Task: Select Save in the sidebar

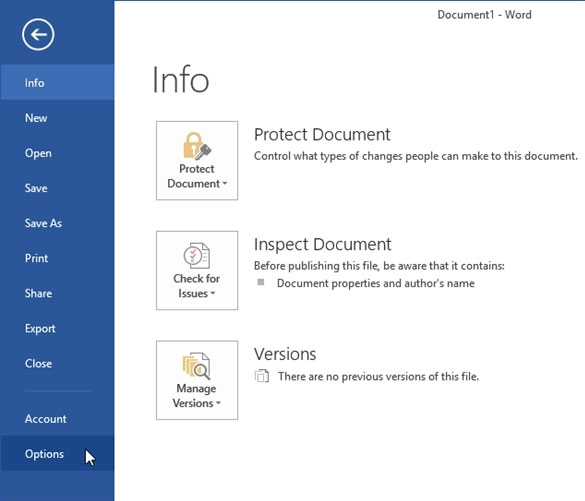Action: (x=57, y=188)
